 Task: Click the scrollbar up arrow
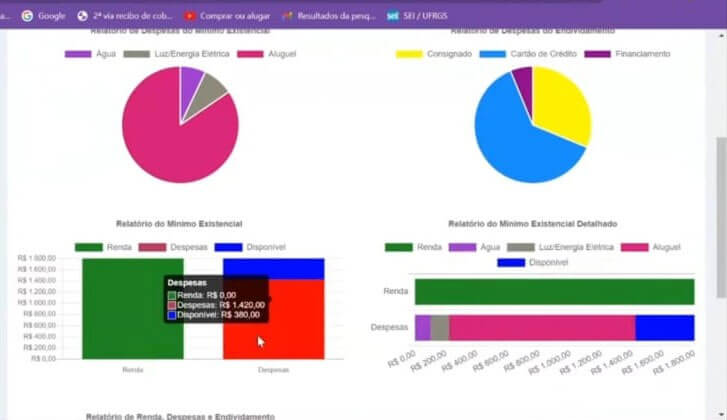point(721,36)
